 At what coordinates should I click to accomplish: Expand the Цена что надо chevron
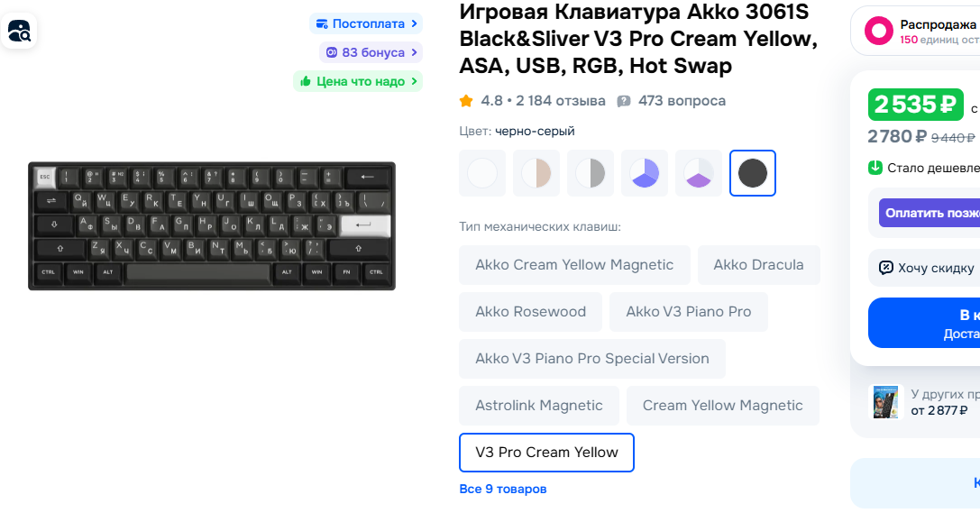click(x=414, y=81)
